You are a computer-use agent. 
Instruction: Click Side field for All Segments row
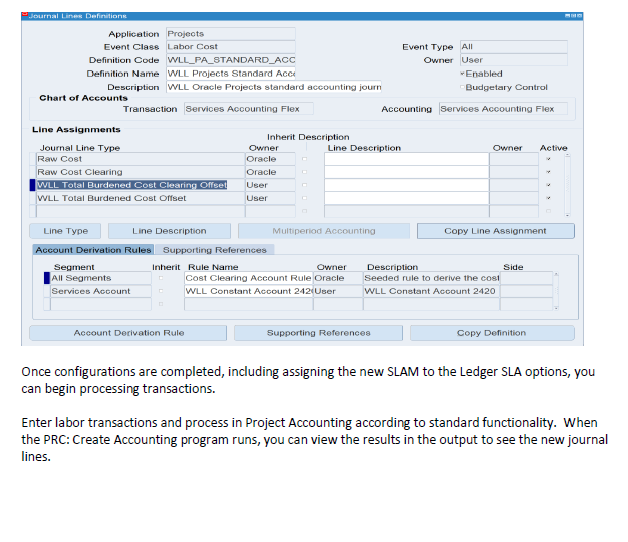(x=526, y=278)
